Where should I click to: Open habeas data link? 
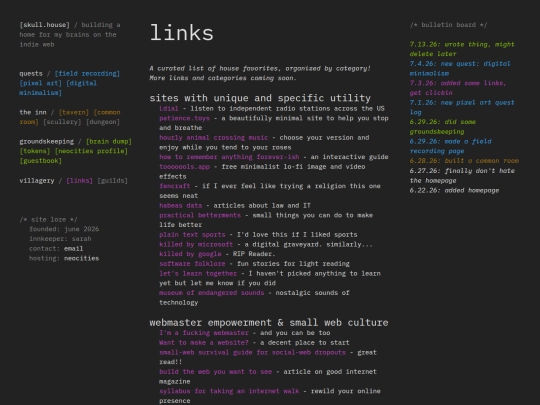click(x=180, y=205)
